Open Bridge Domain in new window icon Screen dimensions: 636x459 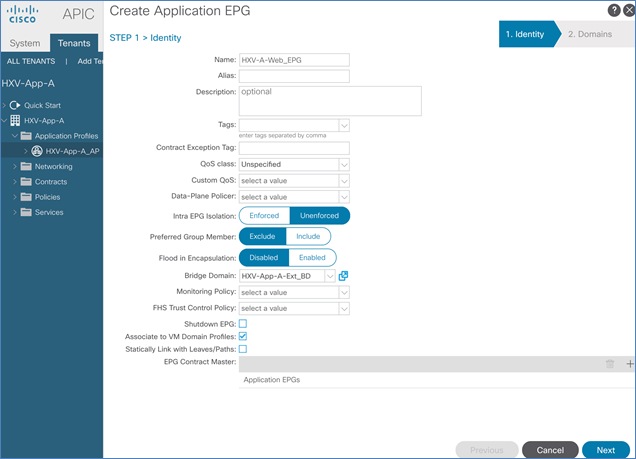pyautogui.click(x=343, y=276)
